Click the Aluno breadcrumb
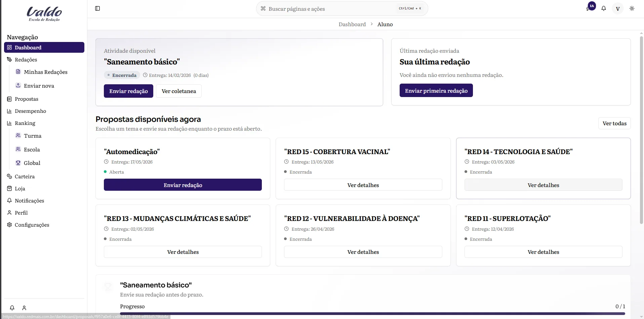This screenshot has height=319, width=644. click(385, 24)
